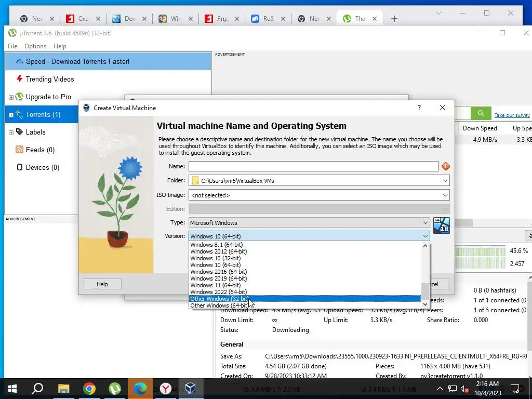Show hidden system tray icons
The height and width of the screenshot is (399, 532).
[x=440, y=389]
